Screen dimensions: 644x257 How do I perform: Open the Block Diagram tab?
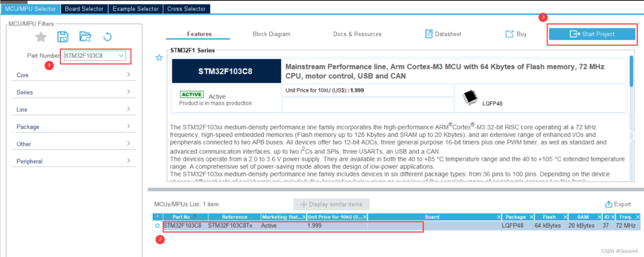pyautogui.click(x=271, y=34)
